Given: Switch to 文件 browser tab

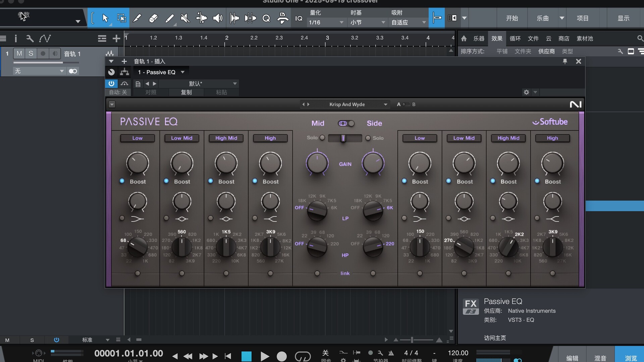Looking at the screenshot, I should pyautogui.click(x=533, y=39).
